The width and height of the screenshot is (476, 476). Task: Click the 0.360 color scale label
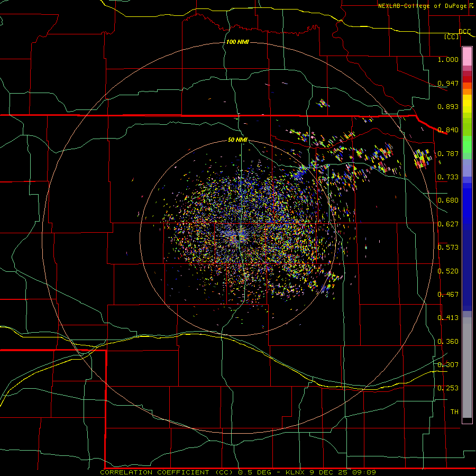pos(448,342)
